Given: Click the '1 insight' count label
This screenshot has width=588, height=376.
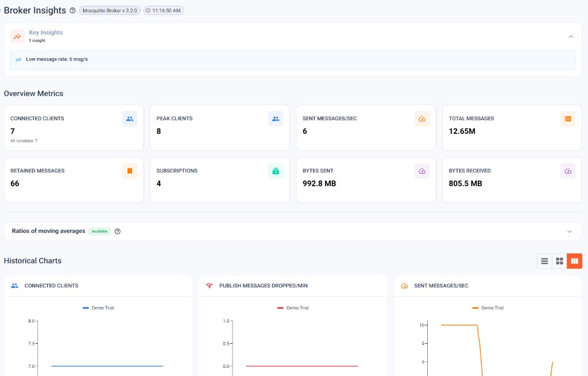Looking at the screenshot, I should tap(37, 41).
